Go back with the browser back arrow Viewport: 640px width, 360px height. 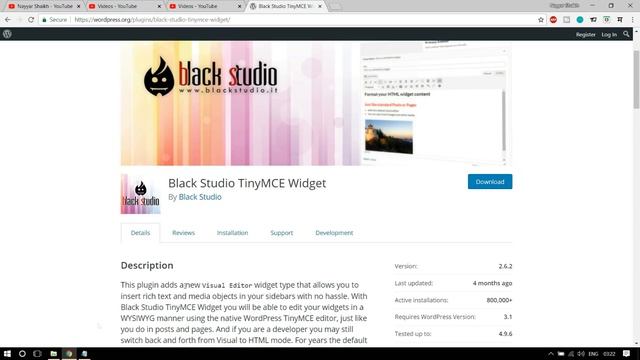click(8, 20)
